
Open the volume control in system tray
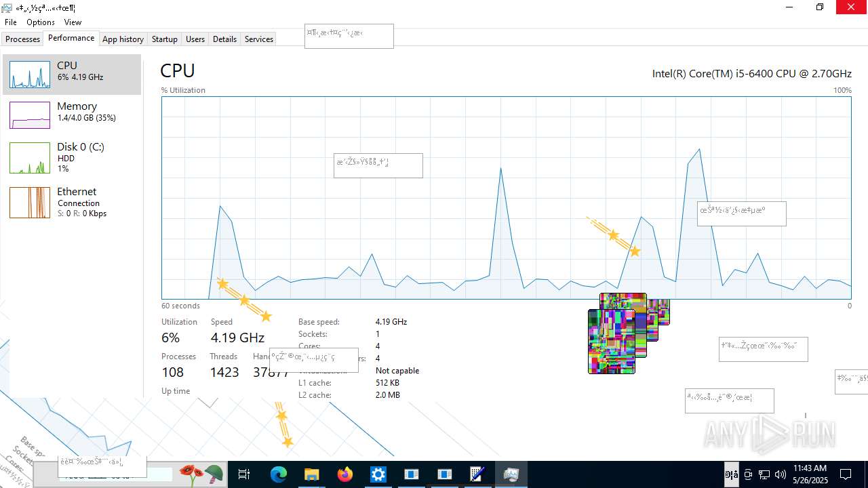point(780,474)
